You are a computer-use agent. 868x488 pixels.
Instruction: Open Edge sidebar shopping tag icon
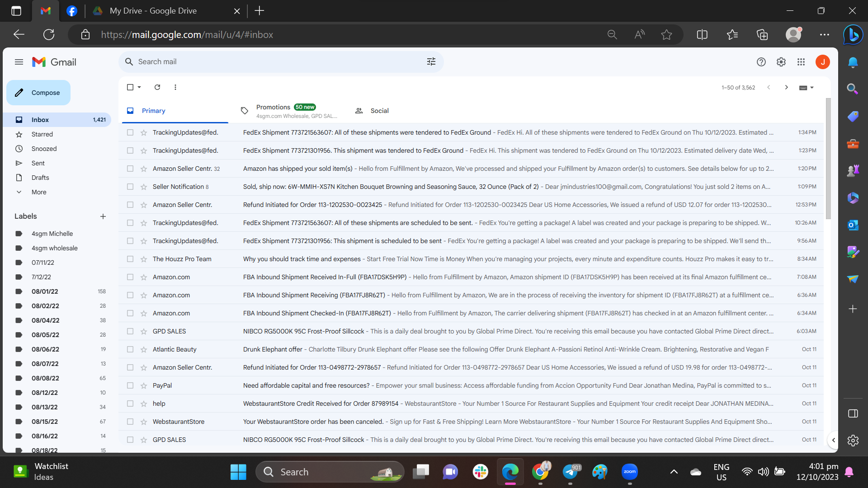click(853, 116)
